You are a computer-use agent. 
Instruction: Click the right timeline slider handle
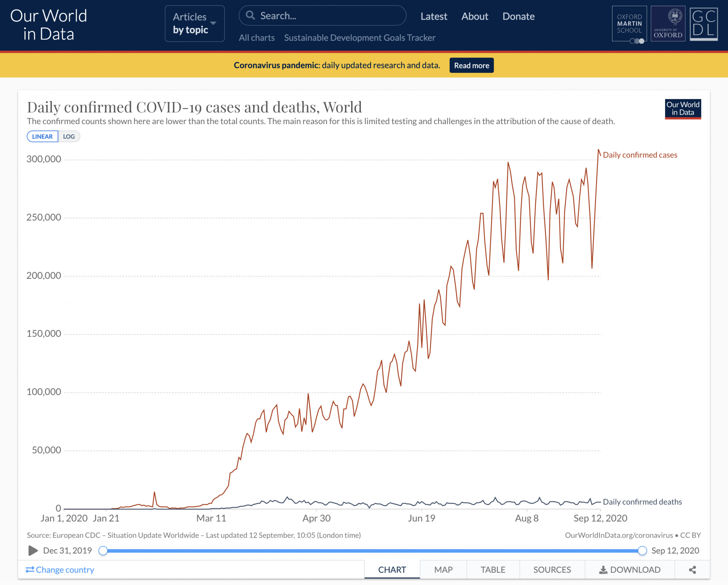coord(642,551)
